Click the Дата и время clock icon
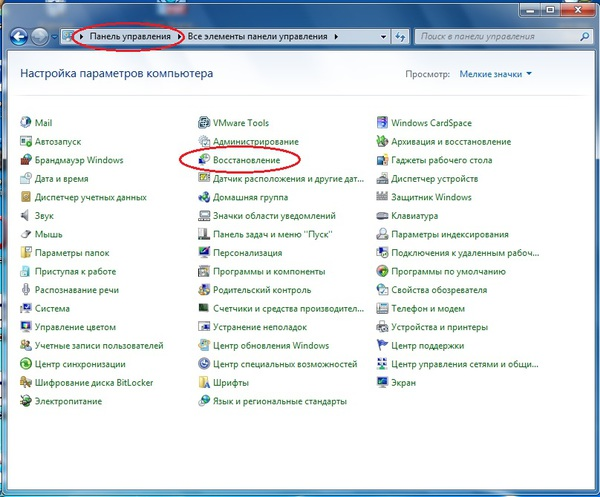The height and width of the screenshot is (497, 600). [x=26, y=178]
